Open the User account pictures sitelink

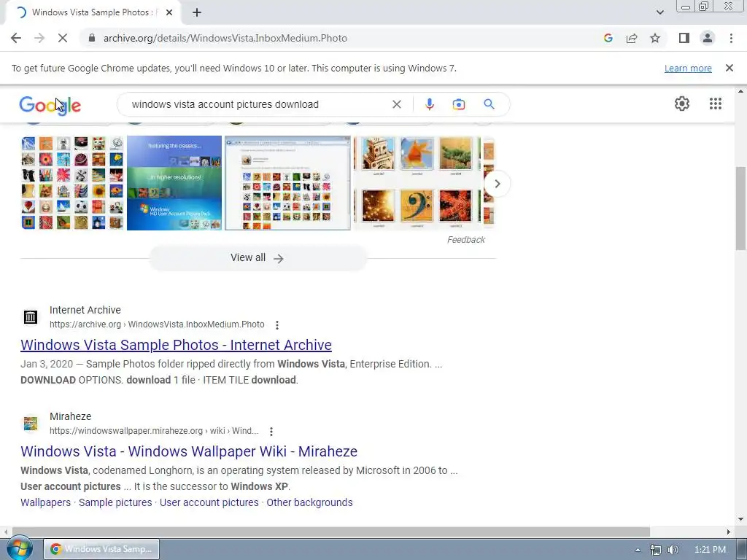(209, 502)
